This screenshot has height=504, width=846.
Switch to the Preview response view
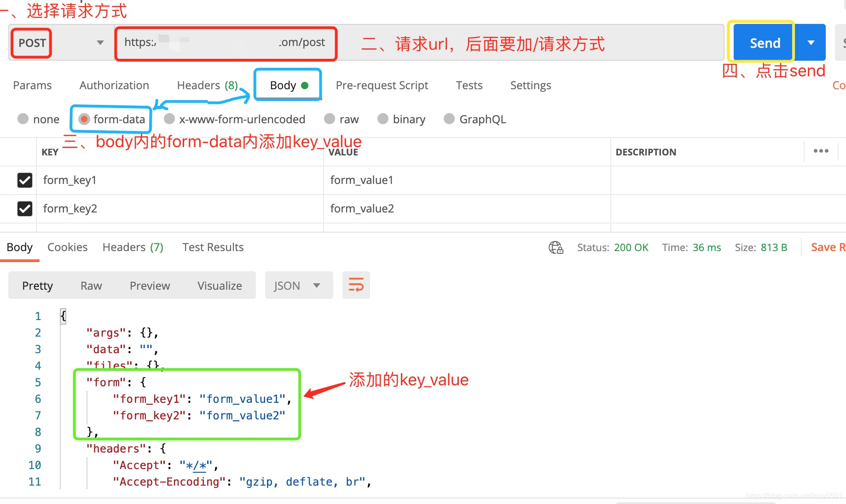(x=150, y=285)
